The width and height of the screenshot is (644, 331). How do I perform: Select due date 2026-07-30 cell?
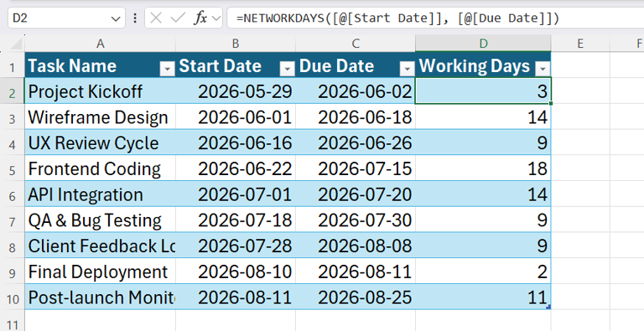tap(356, 220)
